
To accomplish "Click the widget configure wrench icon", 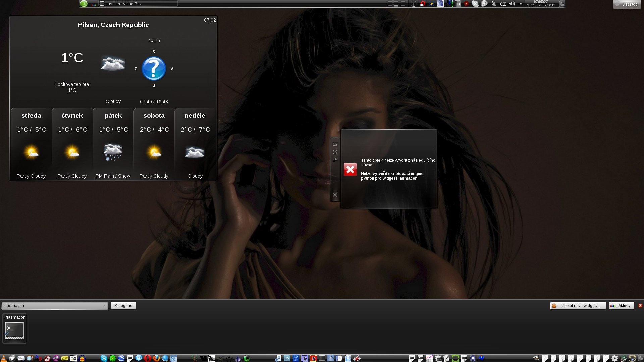I will tap(335, 160).
